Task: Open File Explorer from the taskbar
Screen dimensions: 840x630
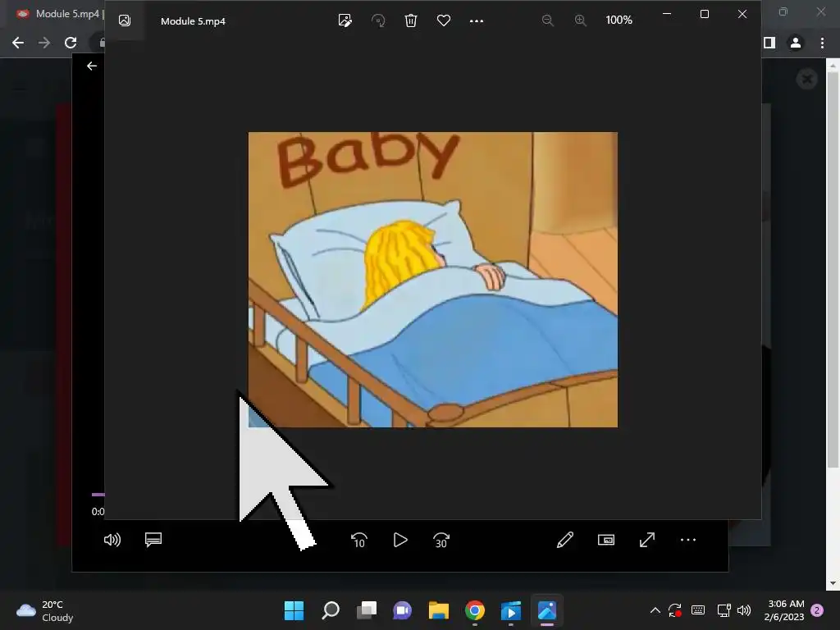Action: point(438,610)
